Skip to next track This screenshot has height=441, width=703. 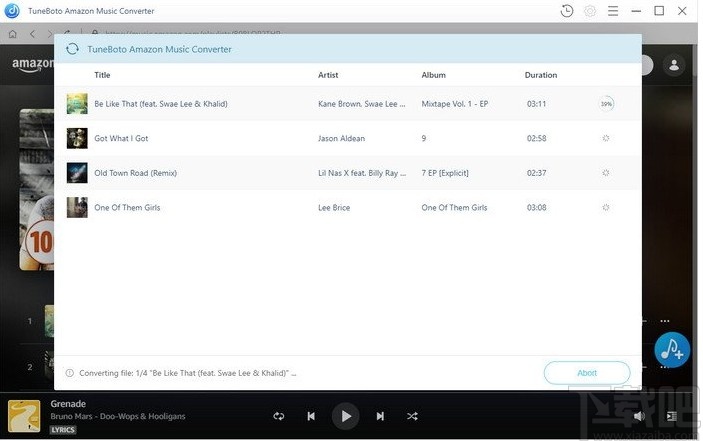point(380,416)
